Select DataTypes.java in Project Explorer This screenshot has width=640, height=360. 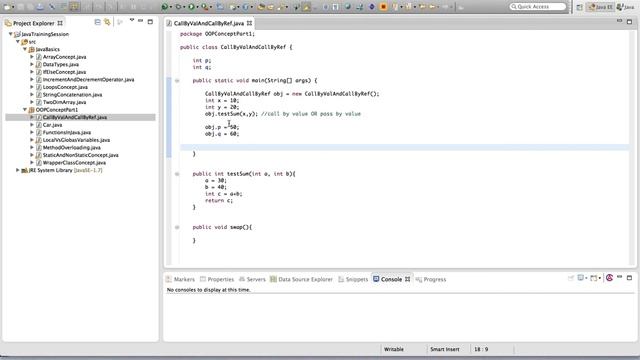tap(60, 64)
